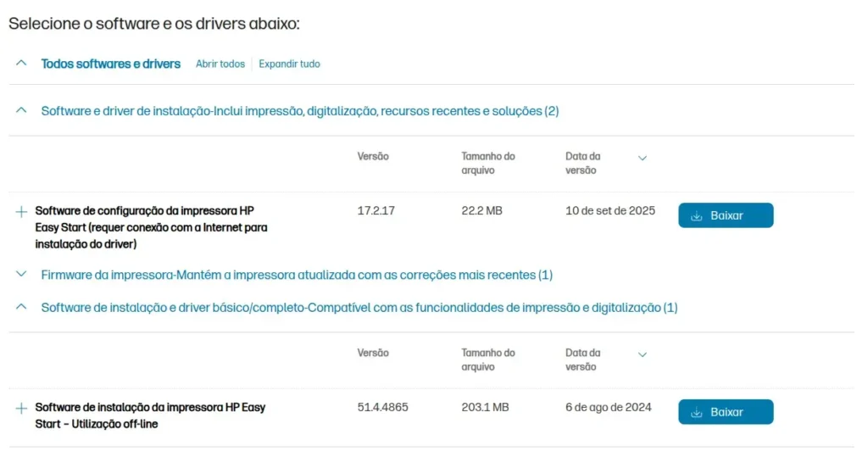This screenshot has height=457, width=868.
Task: Click Tamanho do arquivo header in second table
Action: pyautogui.click(x=487, y=359)
